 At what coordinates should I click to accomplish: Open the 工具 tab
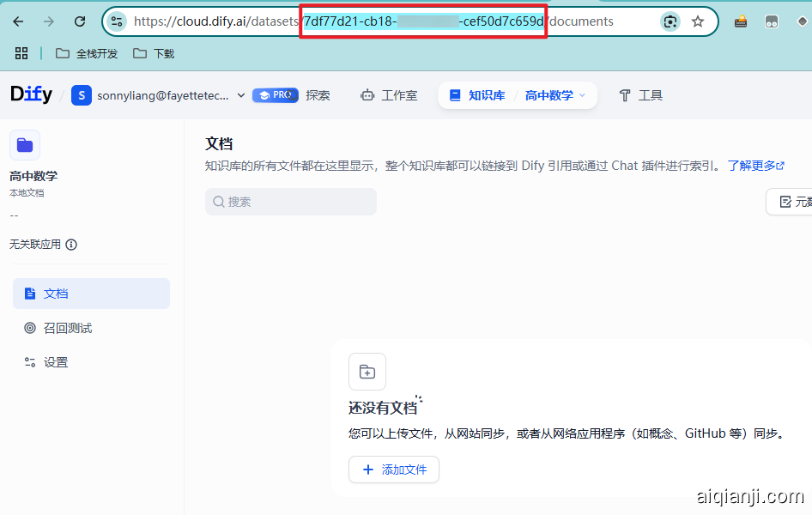point(640,95)
